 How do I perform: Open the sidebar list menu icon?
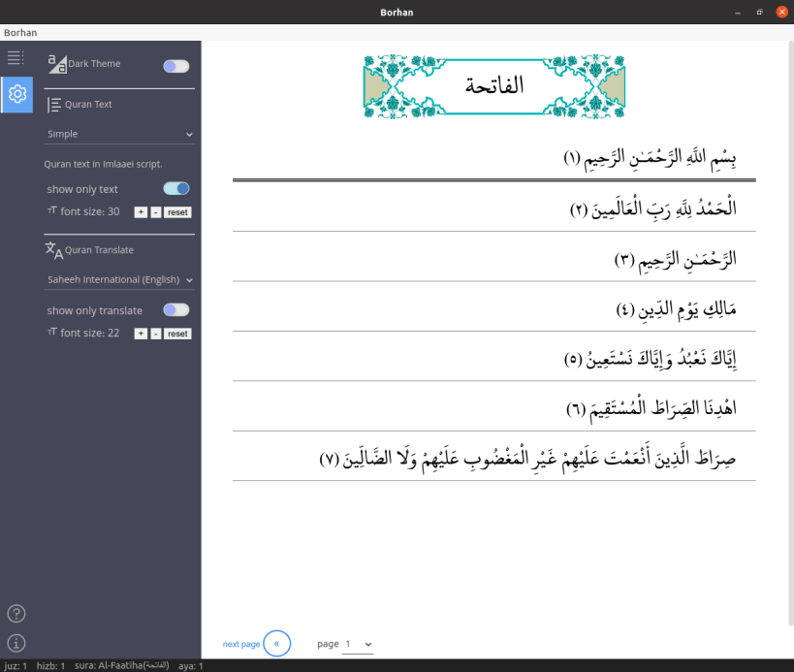click(16, 58)
